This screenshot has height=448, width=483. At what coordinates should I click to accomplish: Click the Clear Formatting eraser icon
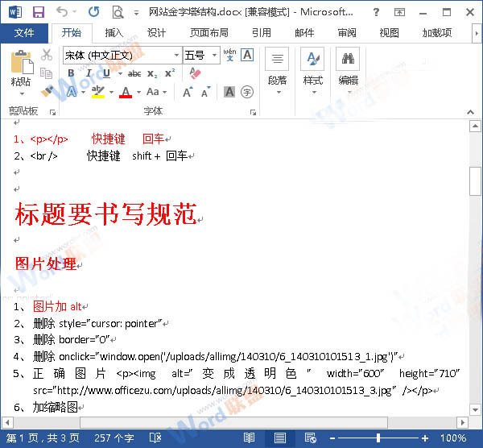point(194,73)
